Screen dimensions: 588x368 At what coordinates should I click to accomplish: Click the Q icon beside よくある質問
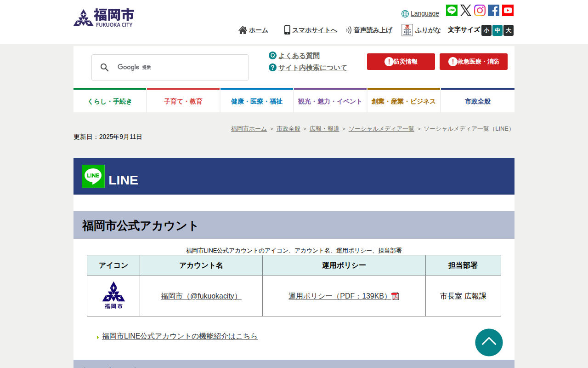click(272, 56)
